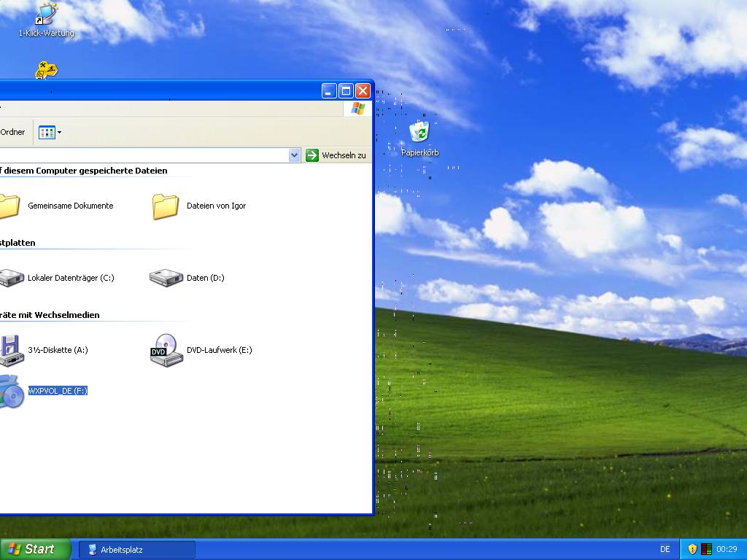The width and height of the screenshot is (747, 560).
Task: Click the Wechseln zu button label
Action: tap(344, 156)
